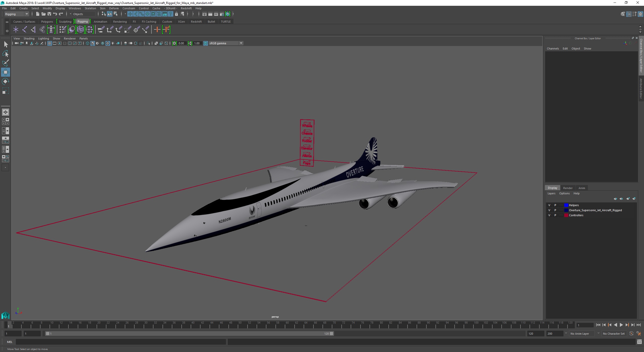Select the Create IK Handle shelf icon
Viewport: 644px width, 352px height.
pyautogui.click(x=33, y=30)
